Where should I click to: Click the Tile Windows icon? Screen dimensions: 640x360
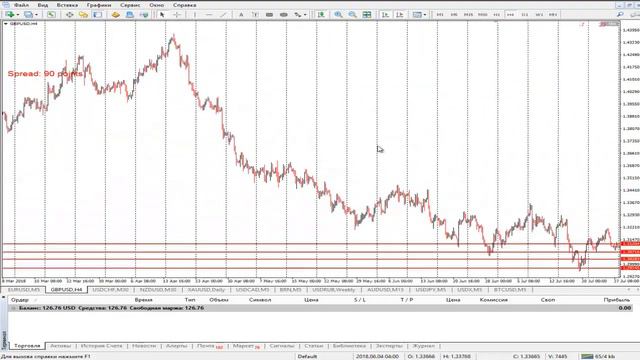pyautogui.click(x=367, y=15)
